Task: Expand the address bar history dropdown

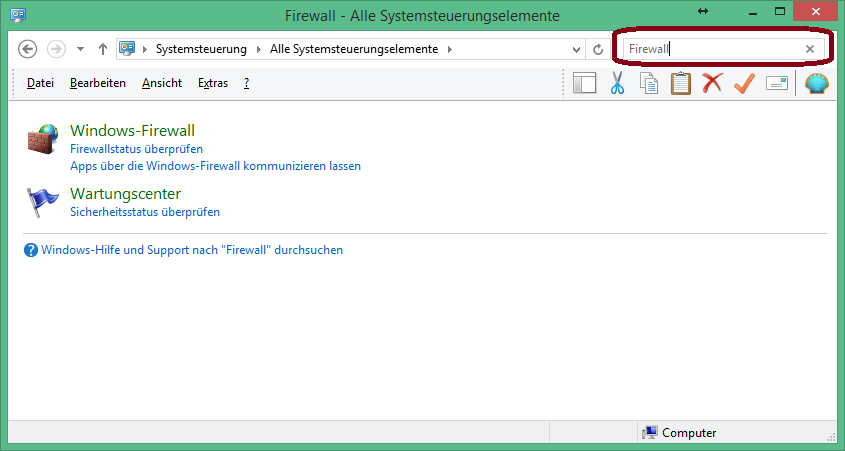Action: point(576,49)
